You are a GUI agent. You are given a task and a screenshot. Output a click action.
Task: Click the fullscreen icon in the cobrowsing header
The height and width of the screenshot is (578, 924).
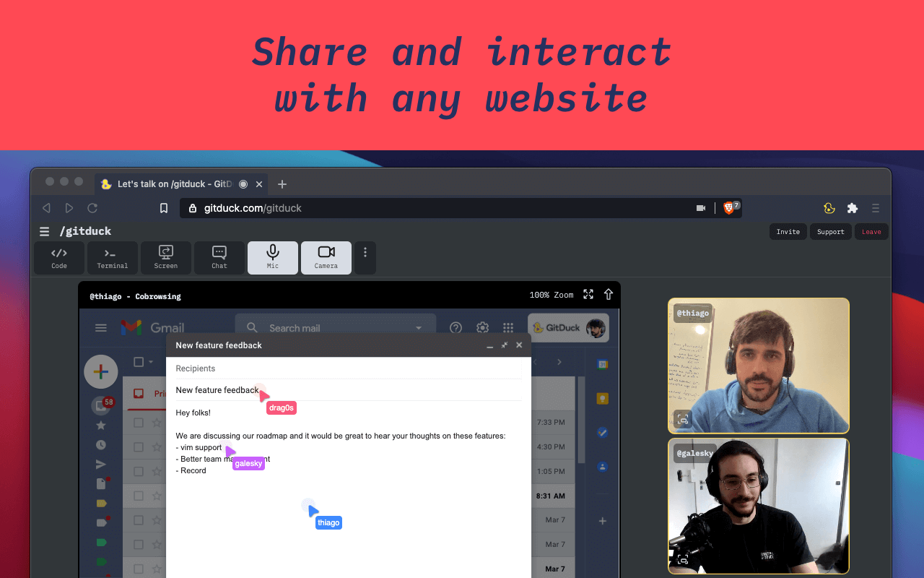[x=588, y=295]
